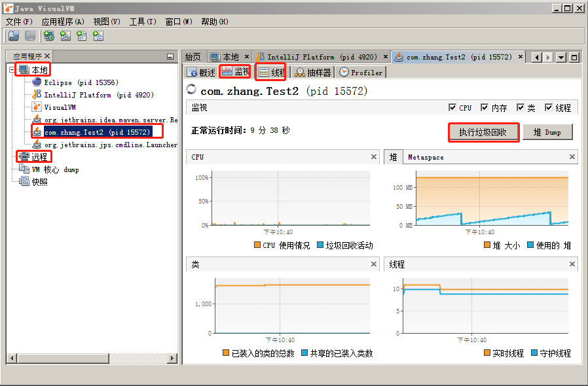Uncheck the CPU checkbox
This screenshot has width=588, height=386.
(452, 107)
